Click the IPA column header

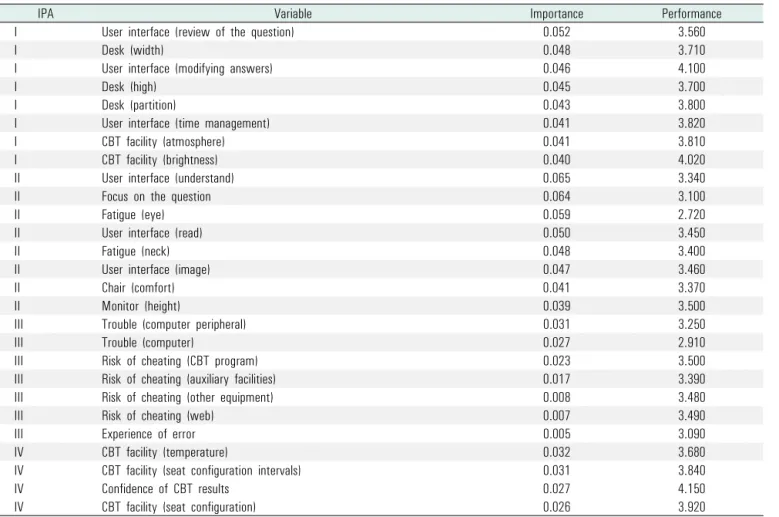[x=45, y=14]
